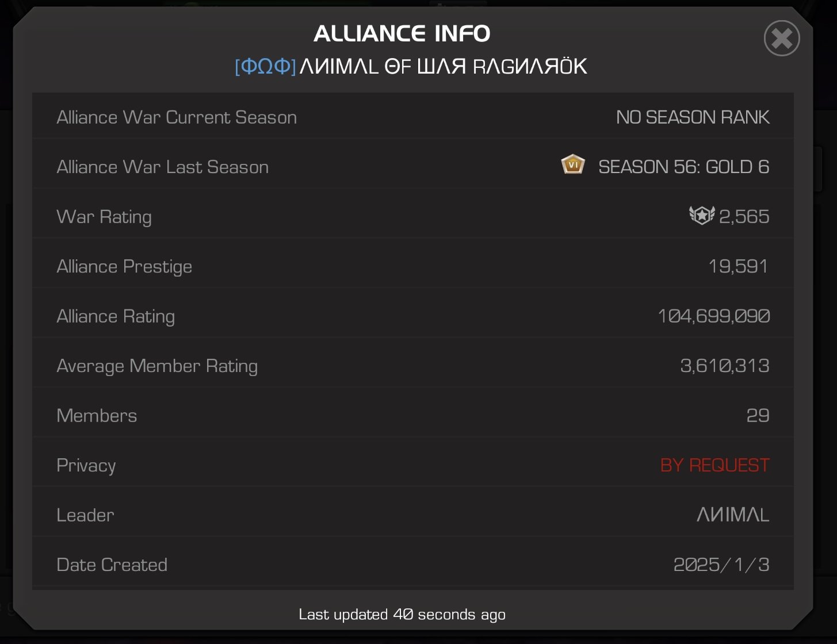
Task: Select the Average Member Rating label
Action: coord(157,366)
